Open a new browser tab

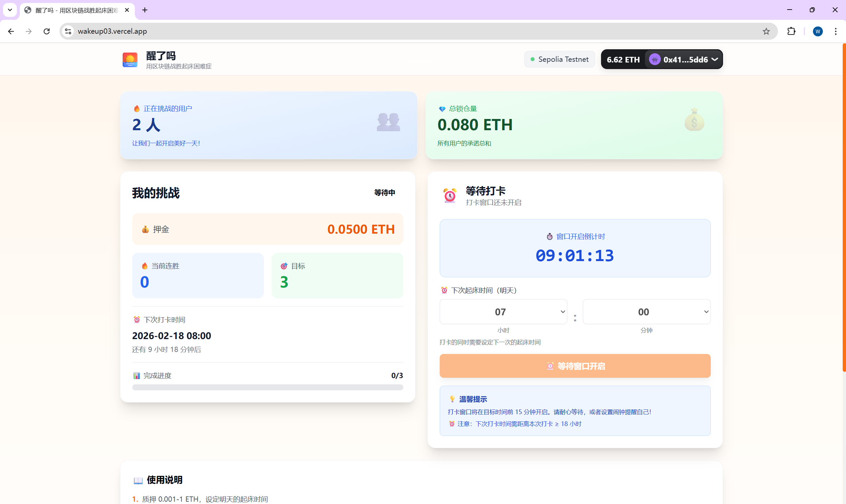click(145, 10)
